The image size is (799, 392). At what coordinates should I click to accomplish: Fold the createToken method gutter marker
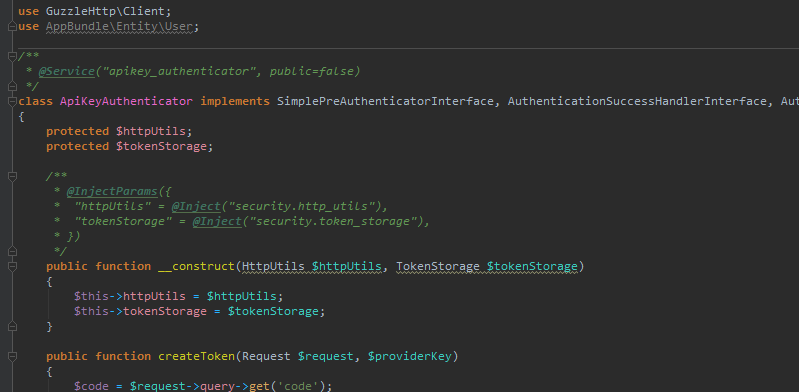pyautogui.click(x=12, y=356)
